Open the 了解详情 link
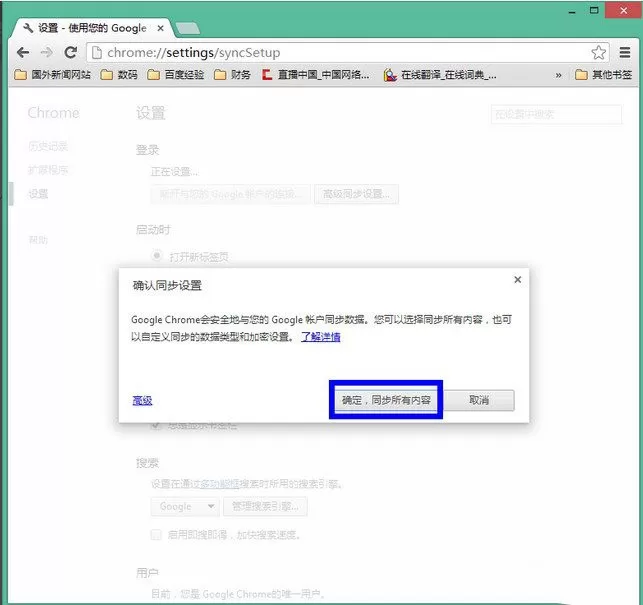The image size is (643, 605). (x=321, y=337)
